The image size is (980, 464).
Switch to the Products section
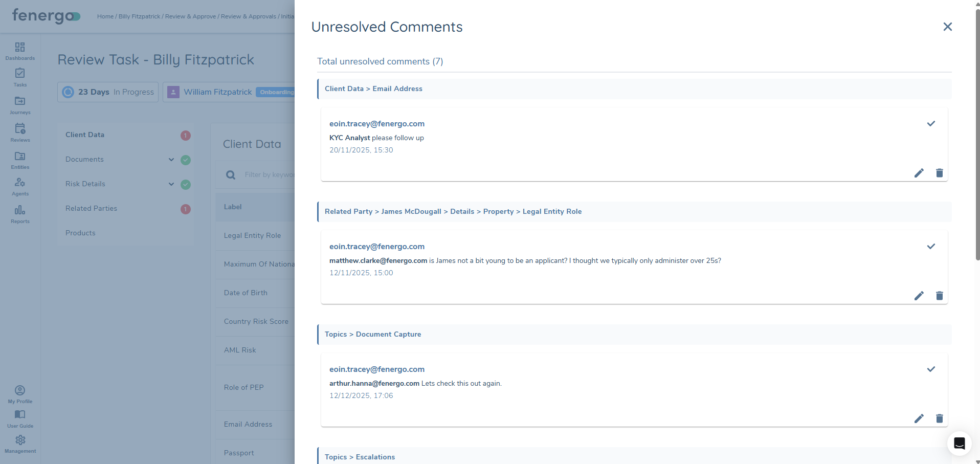pyautogui.click(x=80, y=233)
